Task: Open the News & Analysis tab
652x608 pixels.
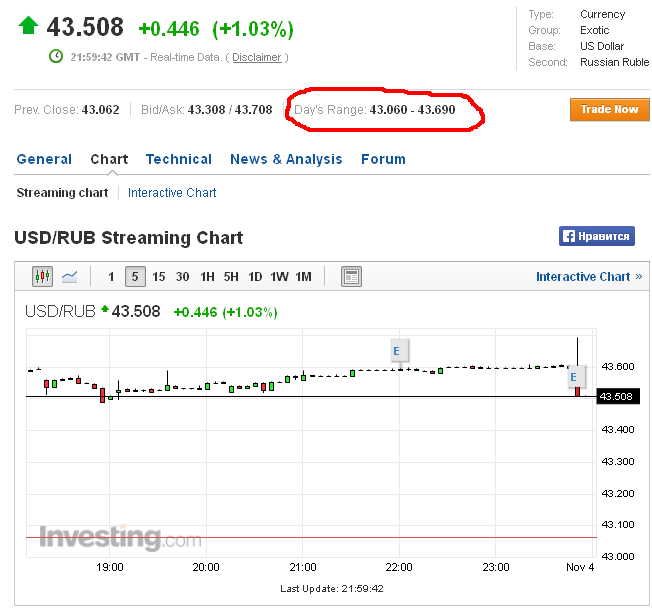Action: [x=286, y=159]
